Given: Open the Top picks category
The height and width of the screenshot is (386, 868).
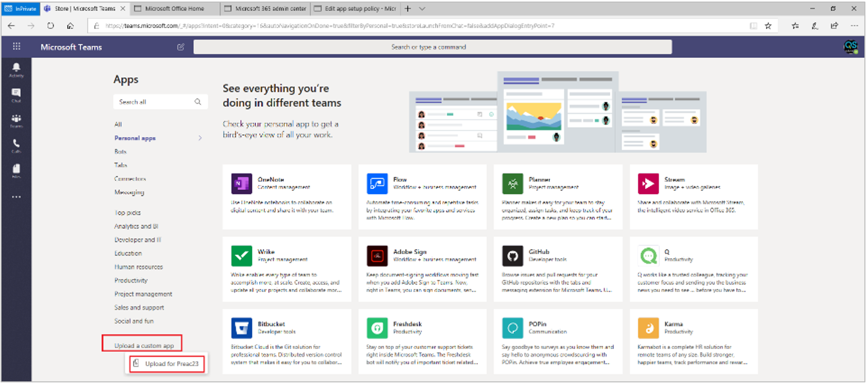Looking at the screenshot, I should point(127,213).
